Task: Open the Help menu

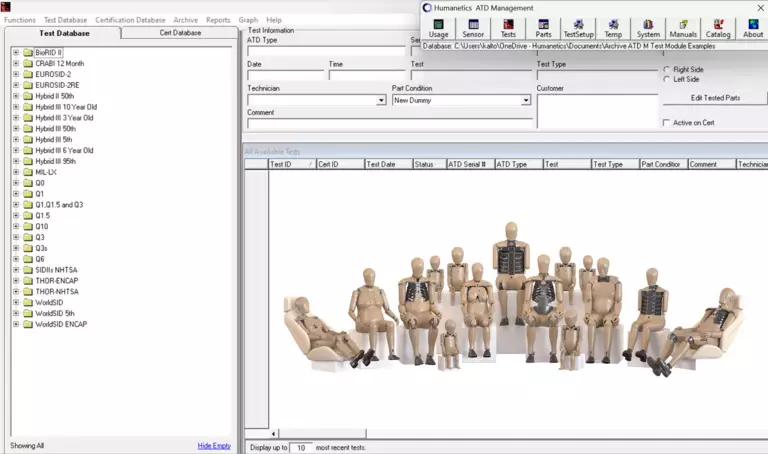Action: 274,20
